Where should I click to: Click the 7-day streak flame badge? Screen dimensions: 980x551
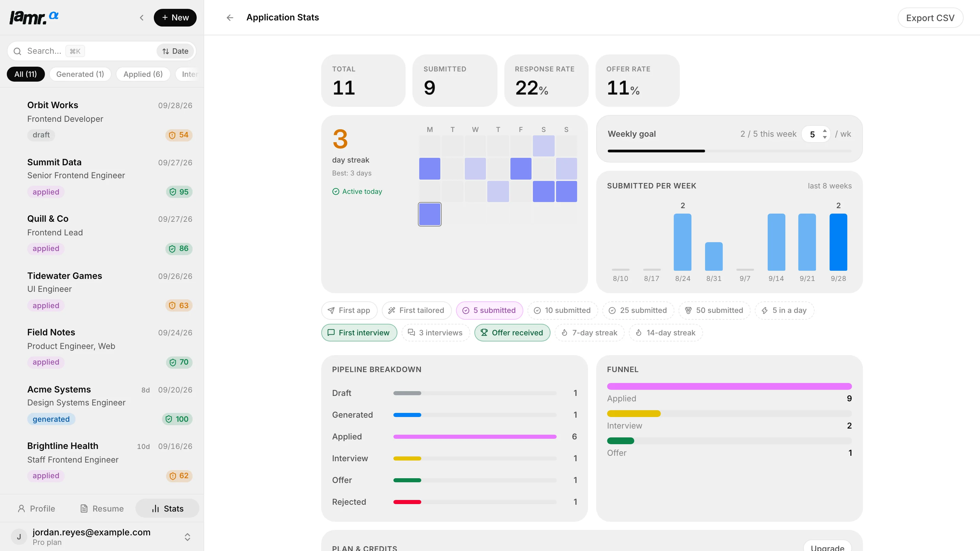click(x=589, y=333)
